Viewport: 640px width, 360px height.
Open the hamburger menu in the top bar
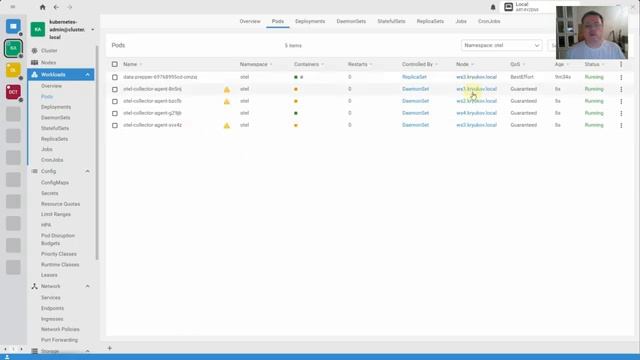13,7
